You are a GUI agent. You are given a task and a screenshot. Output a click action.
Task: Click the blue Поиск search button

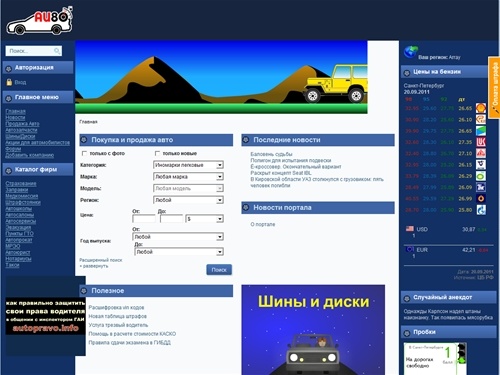click(219, 270)
